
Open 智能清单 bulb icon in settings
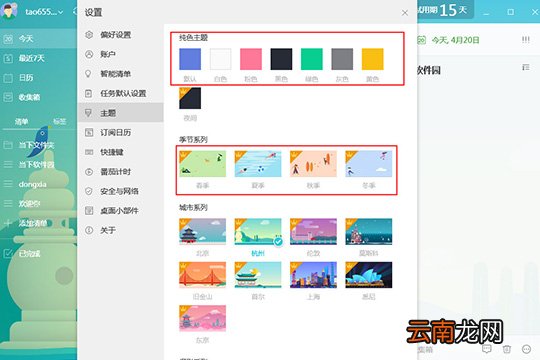pyautogui.click(x=89, y=74)
